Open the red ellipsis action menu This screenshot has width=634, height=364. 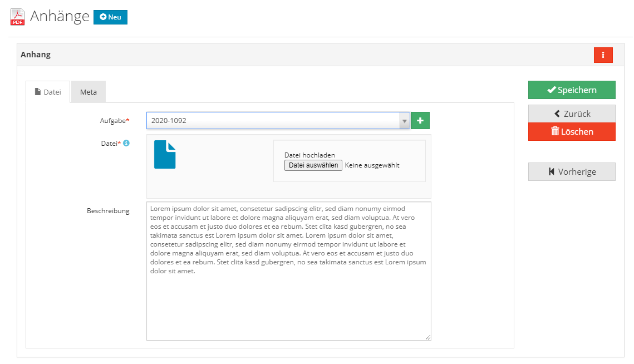(x=603, y=55)
